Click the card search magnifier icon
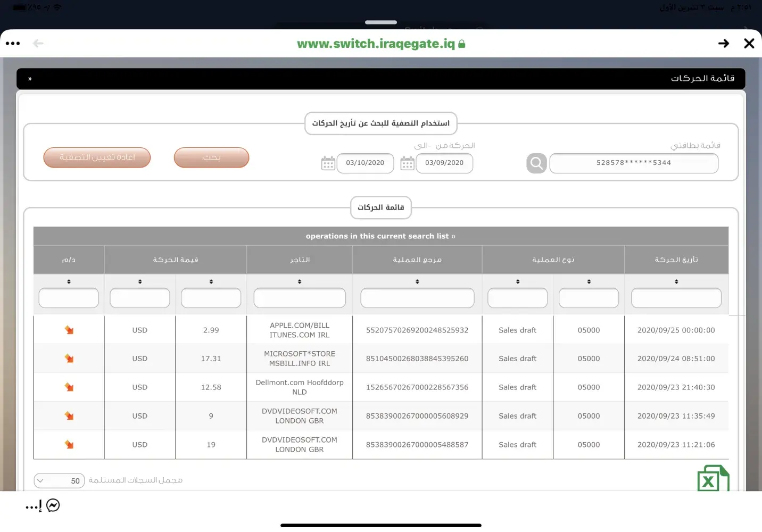Viewport: 762px width, 532px height. (536, 163)
